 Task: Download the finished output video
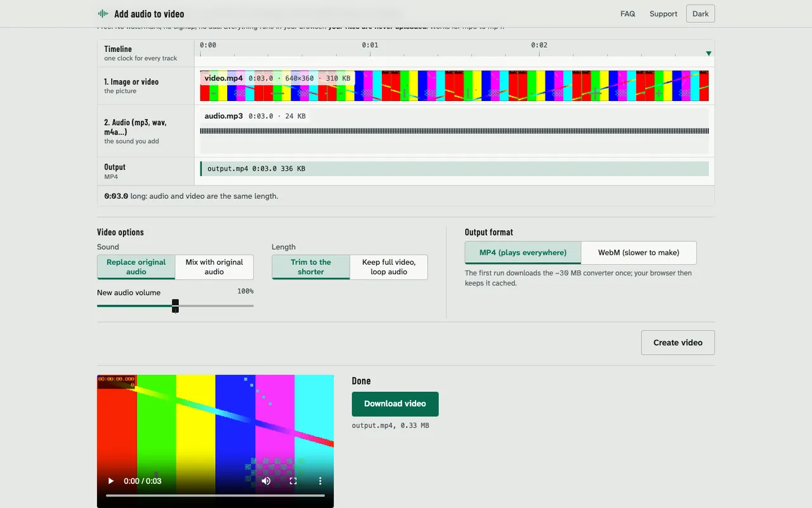coord(395,404)
